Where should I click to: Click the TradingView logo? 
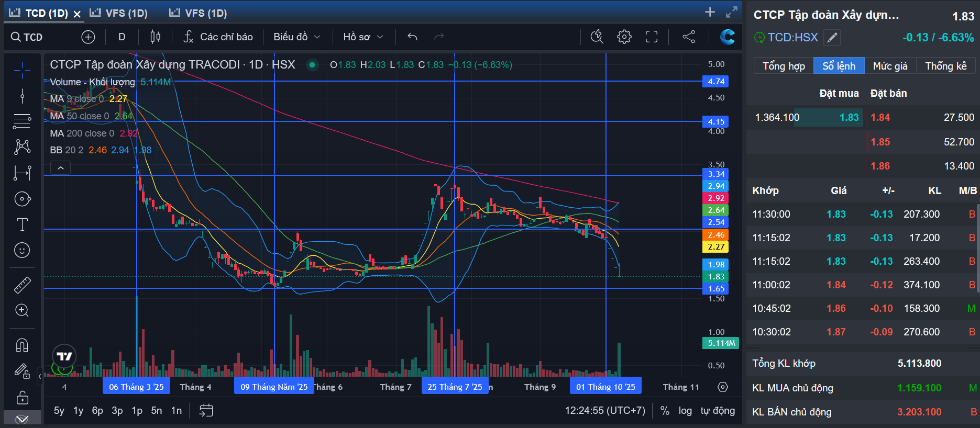[x=64, y=356]
